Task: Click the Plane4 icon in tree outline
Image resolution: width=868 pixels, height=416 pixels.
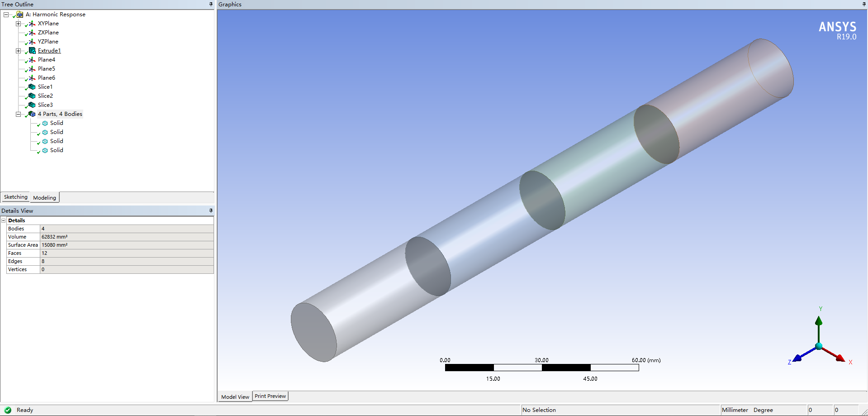Action: click(32, 60)
